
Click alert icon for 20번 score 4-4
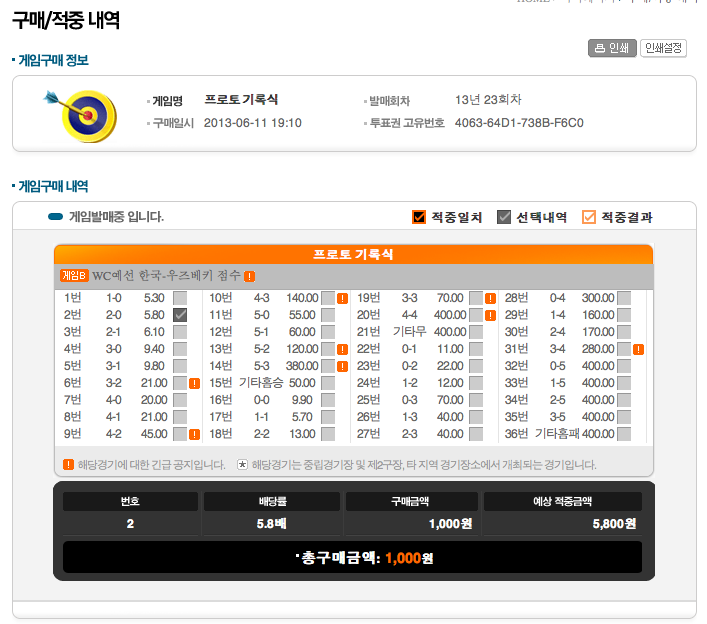coord(490,315)
